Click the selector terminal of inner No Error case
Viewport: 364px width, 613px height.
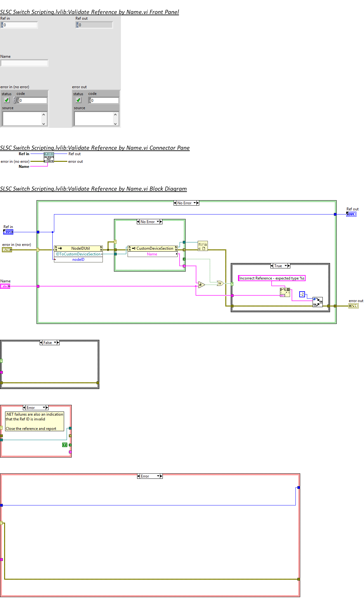[115, 242]
